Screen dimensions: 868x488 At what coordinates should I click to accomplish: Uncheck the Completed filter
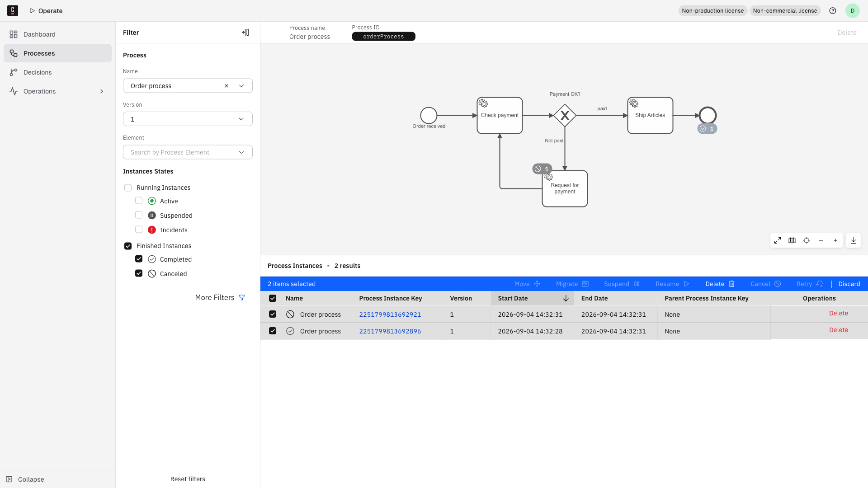tap(139, 259)
